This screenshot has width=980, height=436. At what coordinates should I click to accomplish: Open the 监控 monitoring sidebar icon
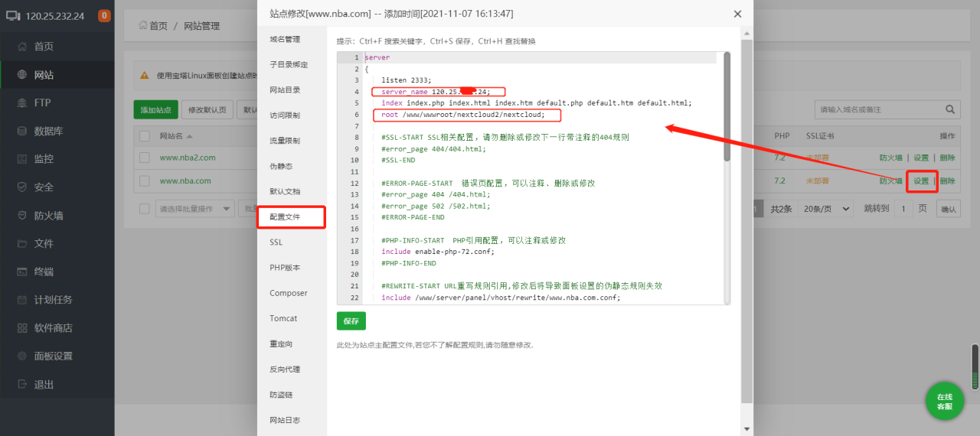[x=23, y=159]
